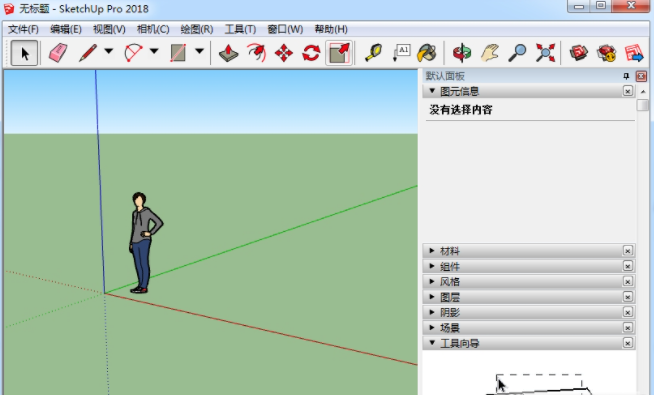Click the Zoom Extents tool

tap(545, 53)
